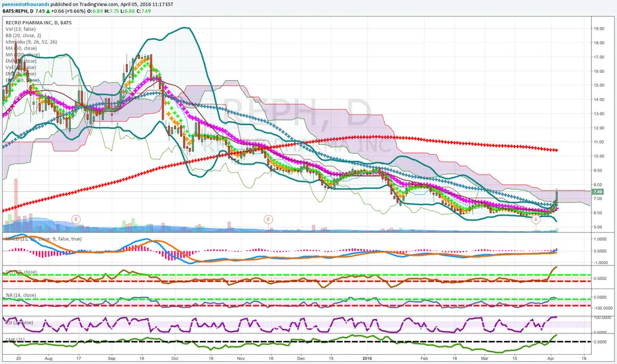Click the 100.0000 value on RSI axis
This screenshot has width=617, height=364.
point(601,317)
